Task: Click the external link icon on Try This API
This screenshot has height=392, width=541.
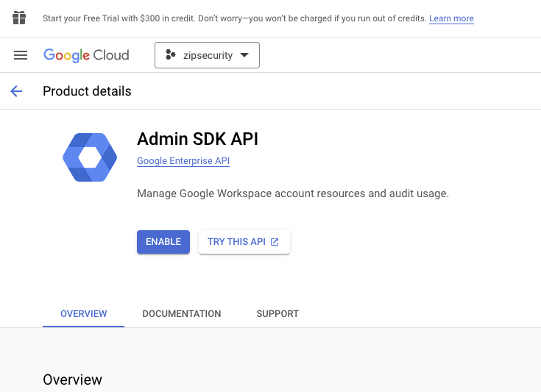Action: [275, 242]
